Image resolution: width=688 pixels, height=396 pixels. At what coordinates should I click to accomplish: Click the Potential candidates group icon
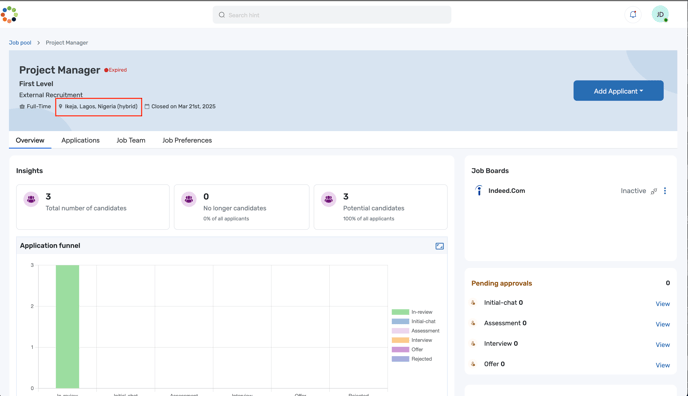pos(329,199)
